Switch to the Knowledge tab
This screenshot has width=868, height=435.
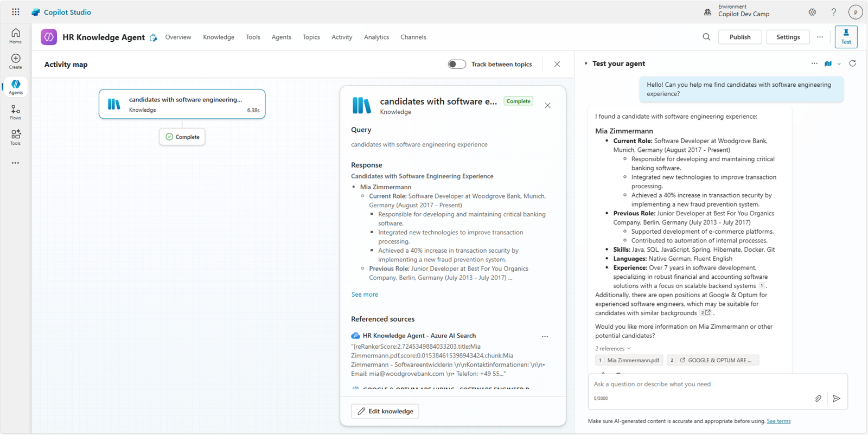click(219, 37)
